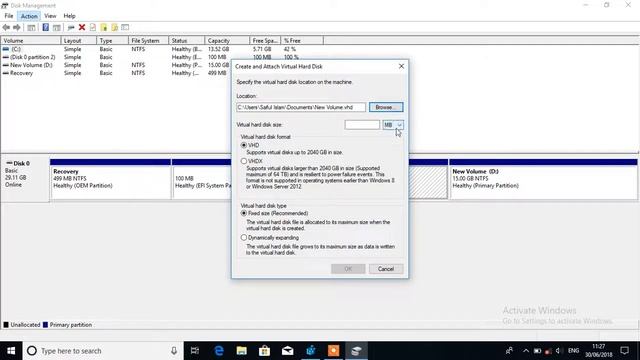Click the Show/Hide Console Tree toolbar icon
The width and height of the screenshot is (640, 360).
[31, 27]
